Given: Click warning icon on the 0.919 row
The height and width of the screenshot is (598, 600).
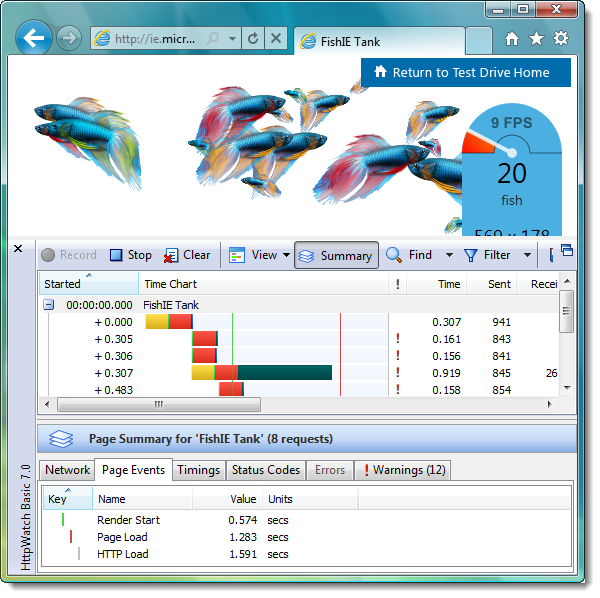Looking at the screenshot, I should pyautogui.click(x=398, y=372).
